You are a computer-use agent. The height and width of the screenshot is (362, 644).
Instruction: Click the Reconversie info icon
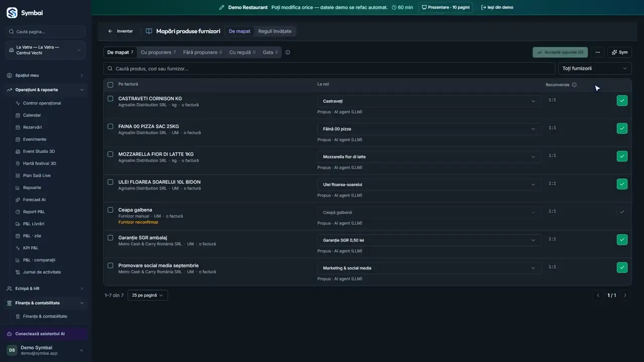click(x=574, y=85)
